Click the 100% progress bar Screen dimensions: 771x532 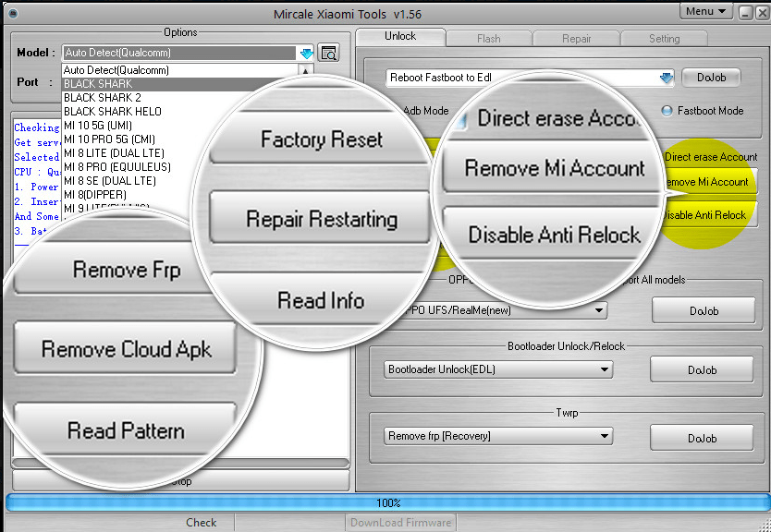(x=387, y=503)
